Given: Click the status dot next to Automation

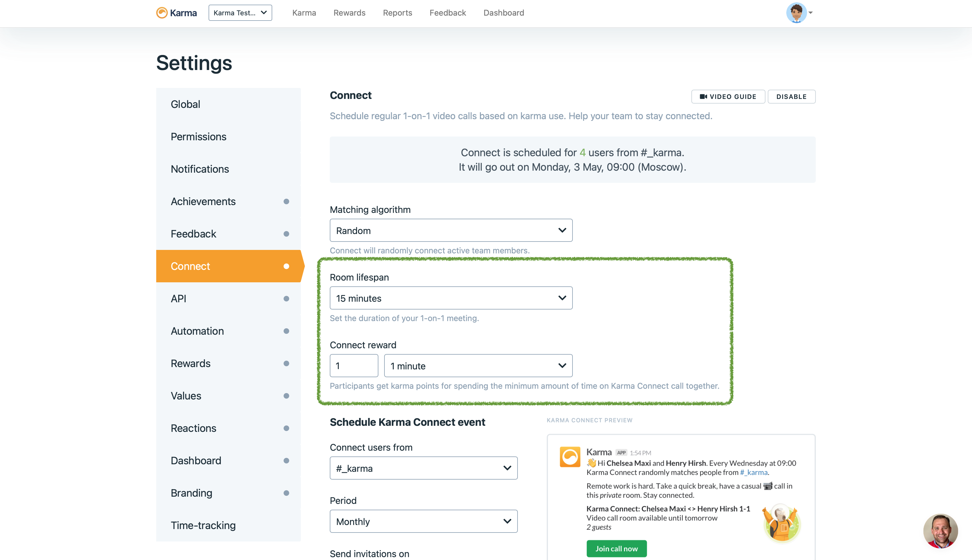Looking at the screenshot, I should 286,331.
